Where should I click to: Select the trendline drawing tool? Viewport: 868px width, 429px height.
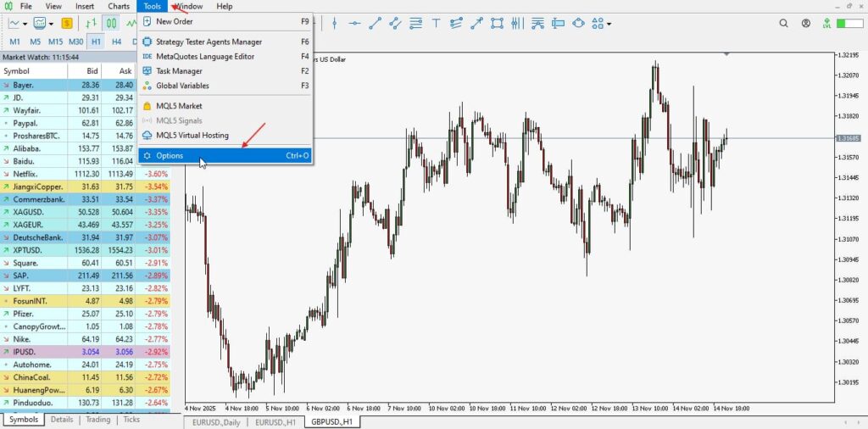(x=376, y=23)
